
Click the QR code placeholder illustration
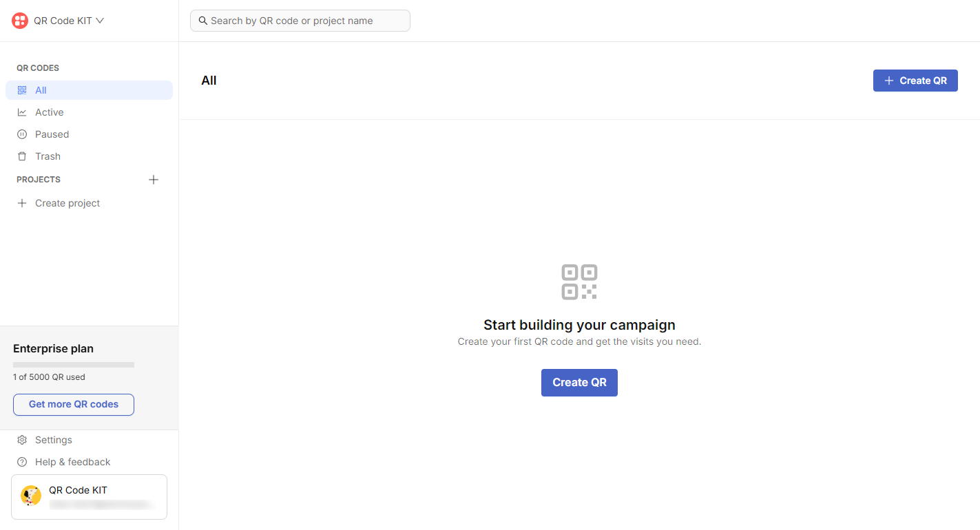click(579, 282)
